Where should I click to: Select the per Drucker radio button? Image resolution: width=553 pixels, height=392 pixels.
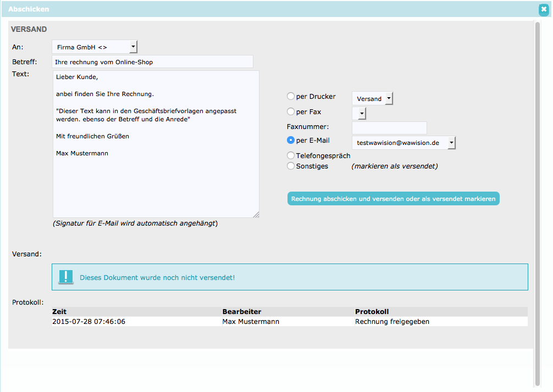(291, 96)
